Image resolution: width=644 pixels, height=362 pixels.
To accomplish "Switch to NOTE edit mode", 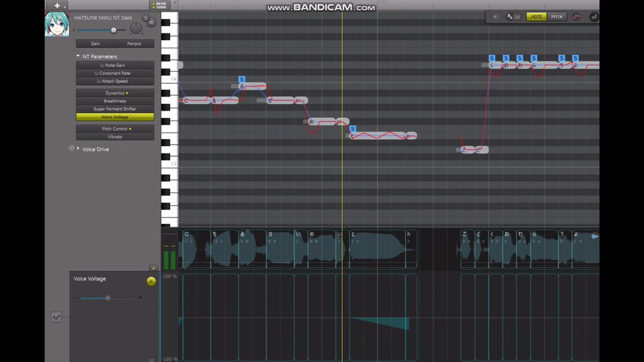I will [x=536, y=17].
